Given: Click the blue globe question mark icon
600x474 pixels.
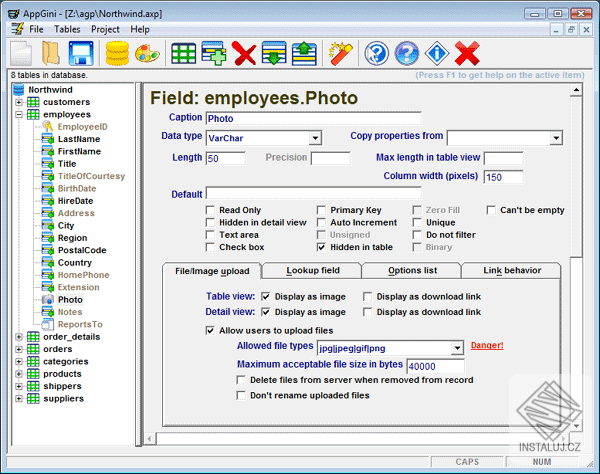Looking at the screenshot, I should pos(407,53).
